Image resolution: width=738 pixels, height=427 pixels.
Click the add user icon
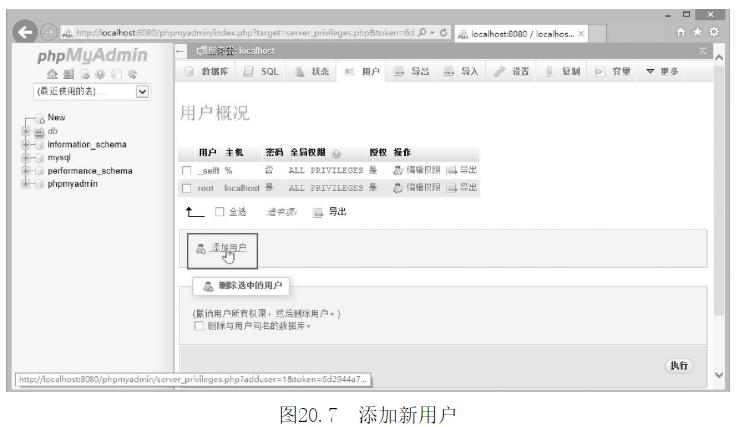(201, 253)
